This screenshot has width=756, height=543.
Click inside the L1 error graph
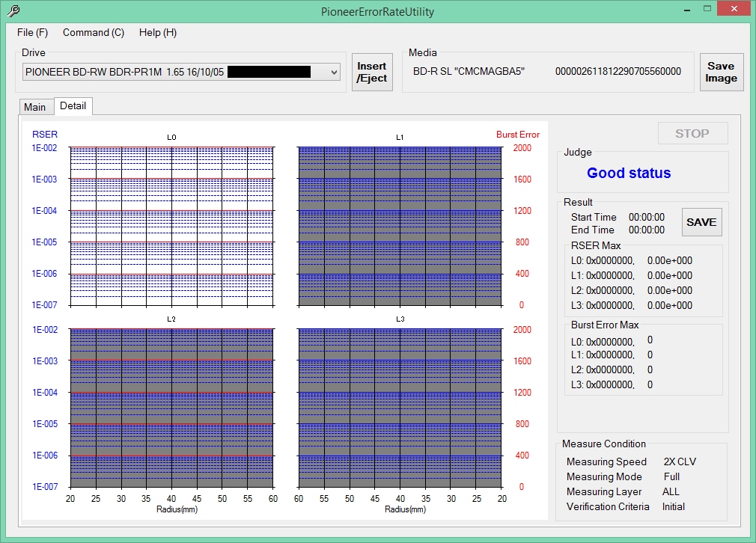tap(400, 226)
